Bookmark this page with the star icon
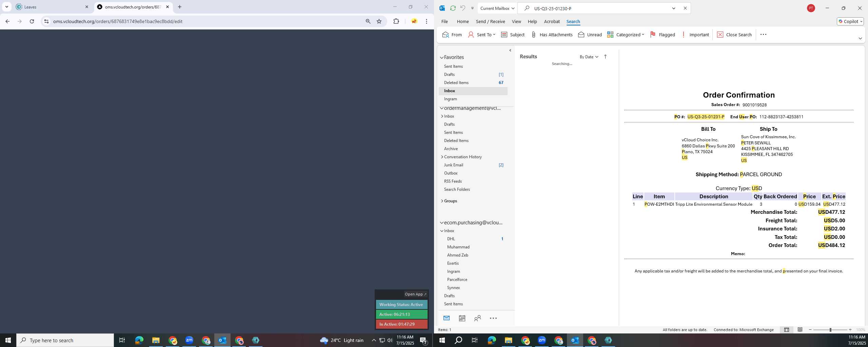This screenshot has height=347, width=868. (379, 21)
